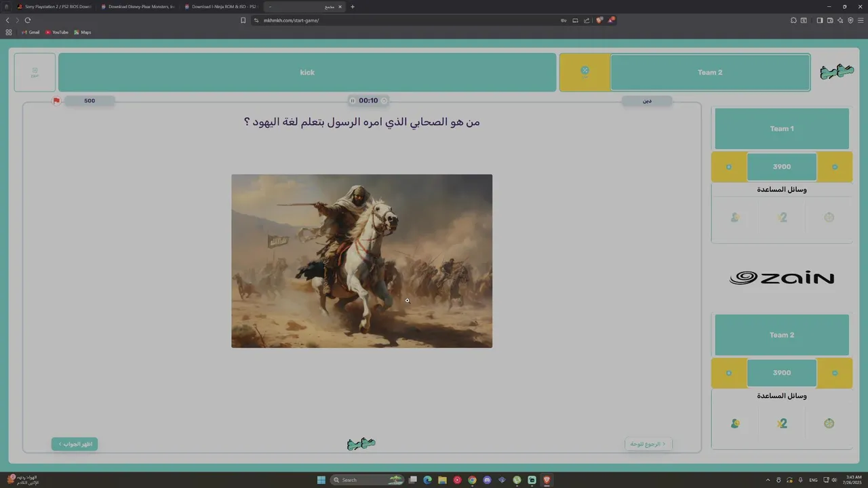The height and width of the screenshot is (488, 868).
Task: Click the 500 points value label
Action: 90,101
